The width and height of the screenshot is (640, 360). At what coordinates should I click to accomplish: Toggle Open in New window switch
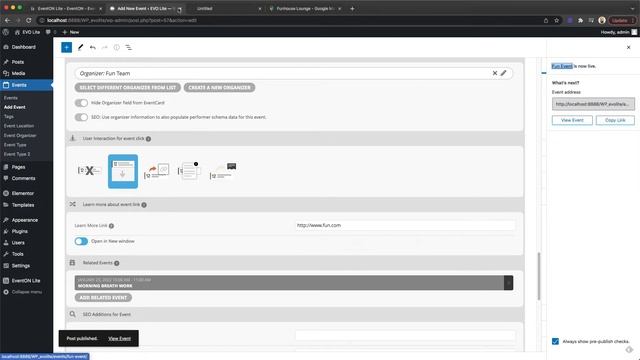81,241
